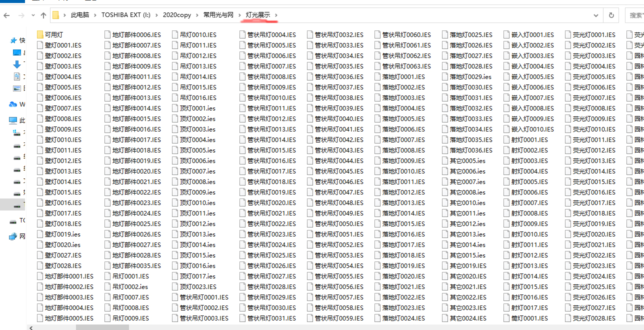Screen dimensions: 644x330
Task: Click file icon of 地灯部件0006.IES
Action: click(x=108, y=34)
